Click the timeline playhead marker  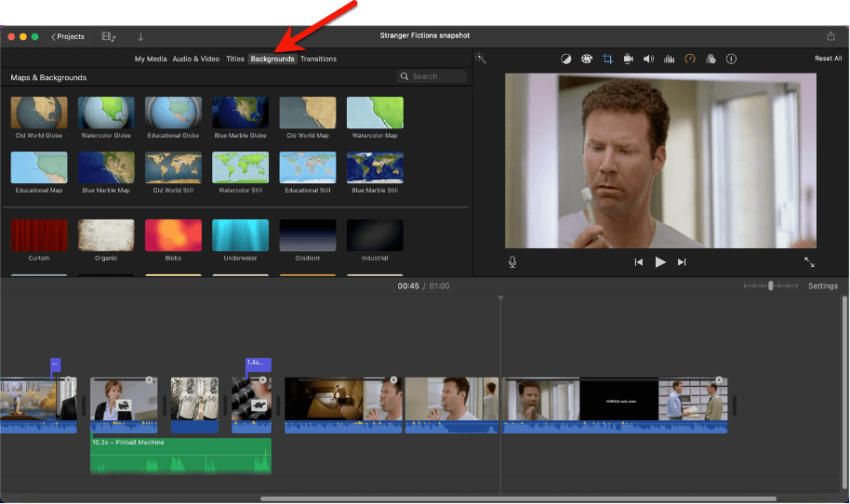point(500,298)
